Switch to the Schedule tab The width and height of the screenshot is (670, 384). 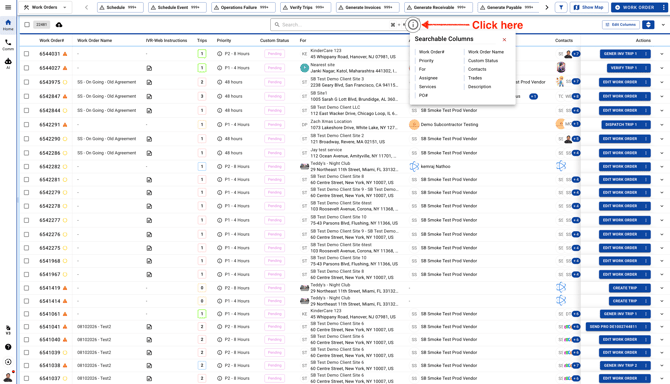pyautogui.click(x=120, y=7)
